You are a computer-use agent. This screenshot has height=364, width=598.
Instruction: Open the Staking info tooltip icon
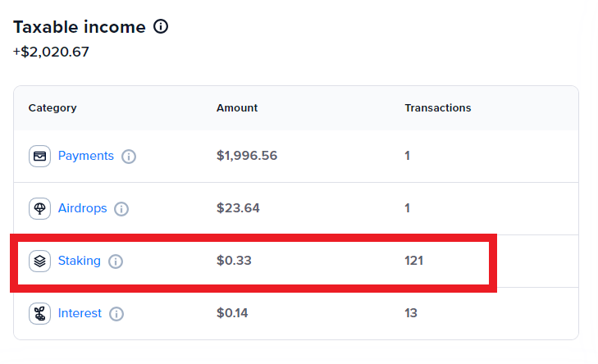point(116,261)
